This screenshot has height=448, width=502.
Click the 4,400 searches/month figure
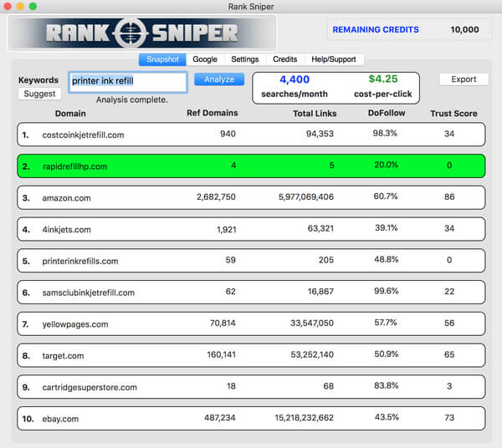[x=295, y=79]
